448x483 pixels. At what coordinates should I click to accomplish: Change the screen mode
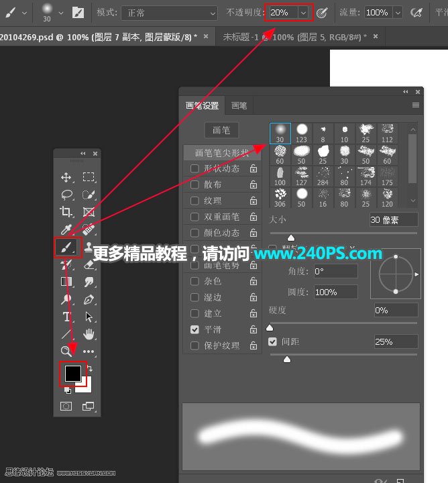[89, 407]
